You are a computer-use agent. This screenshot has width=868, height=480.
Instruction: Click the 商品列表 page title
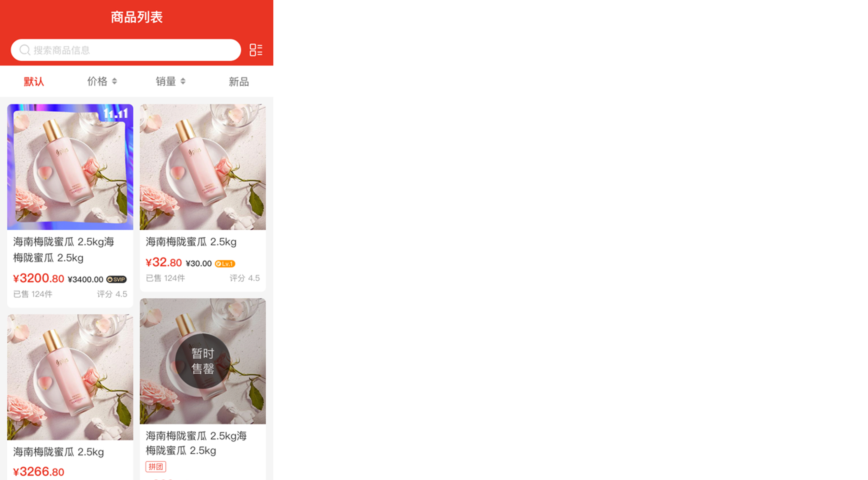(x=137, y=17)
